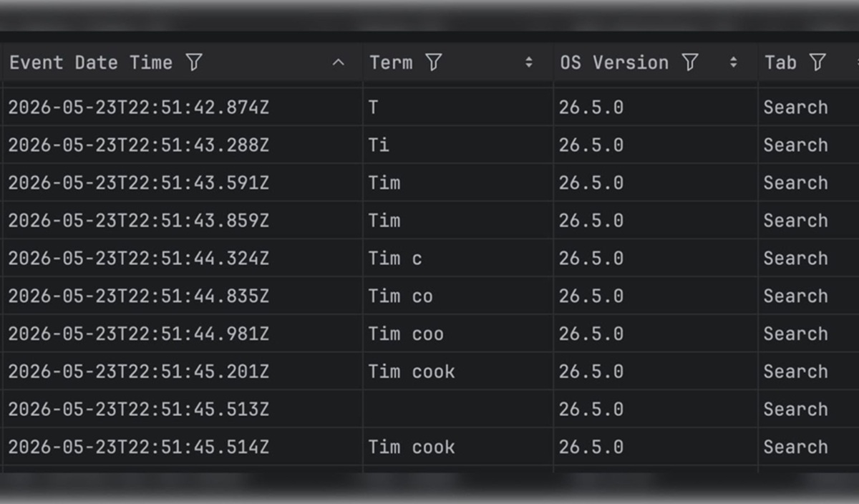Select timestamp 2026-05-23T22:51:44.324Z
Screen dimensions: 859x504
(138, 258)
